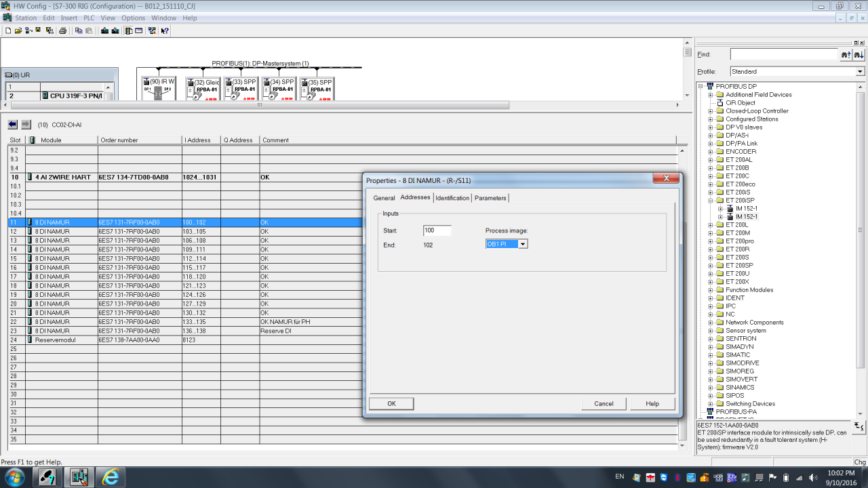
Task: Select the DP/PA Link catalog folder
Action: (741, 144)
